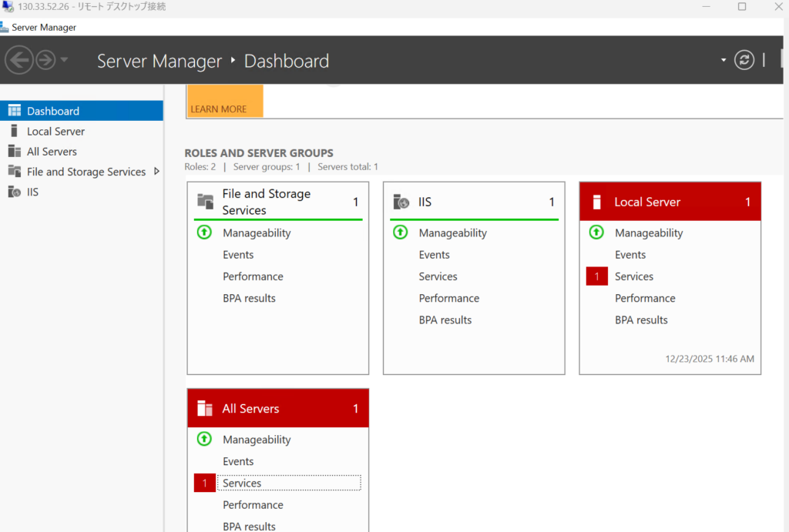Open the dropdown left of refresh button
This screenshot has width=789, height=532.
pyautogui.click(x=723, y=60)
